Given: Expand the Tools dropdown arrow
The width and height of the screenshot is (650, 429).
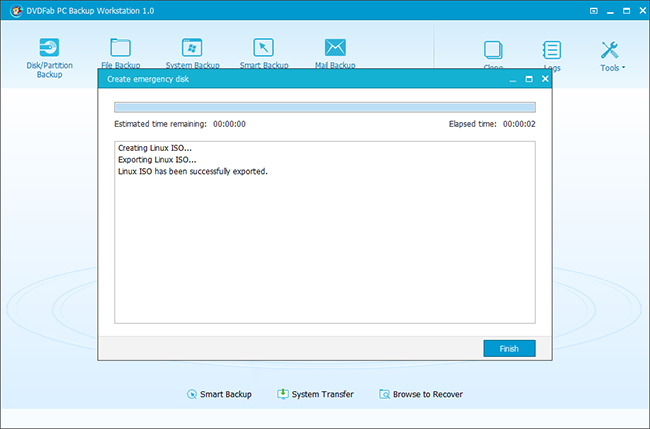Looking at the screenshot, I should (623, 68).
